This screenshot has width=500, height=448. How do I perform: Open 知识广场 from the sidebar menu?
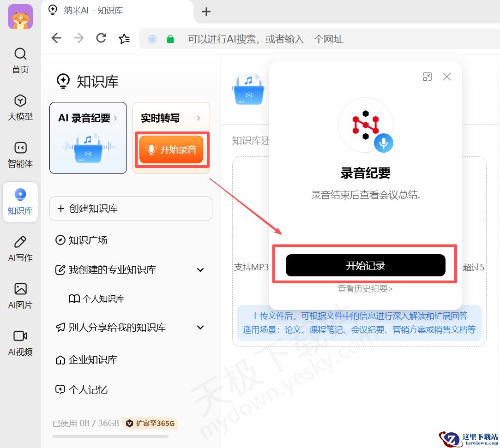coord(88,240)
